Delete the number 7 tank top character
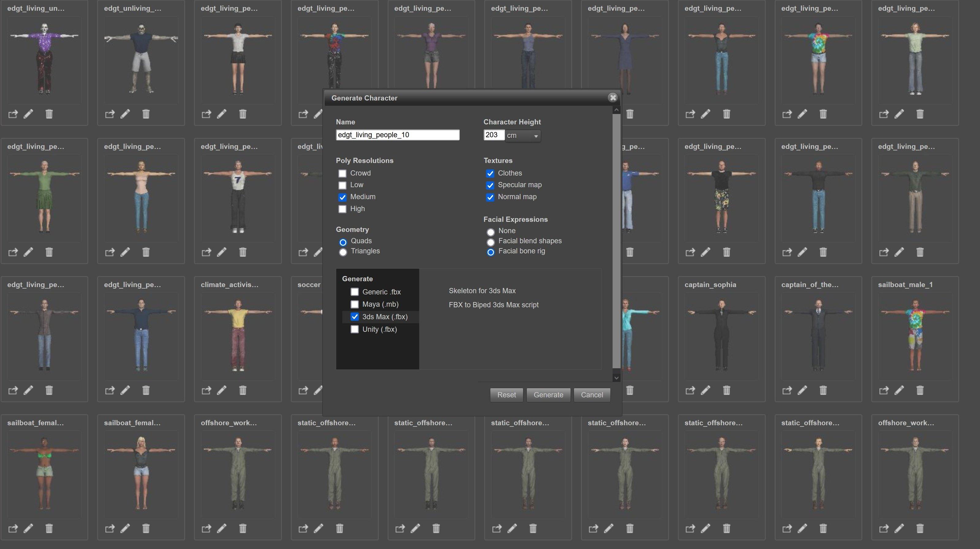Screen dimensions: 980x549 point(243,252)
